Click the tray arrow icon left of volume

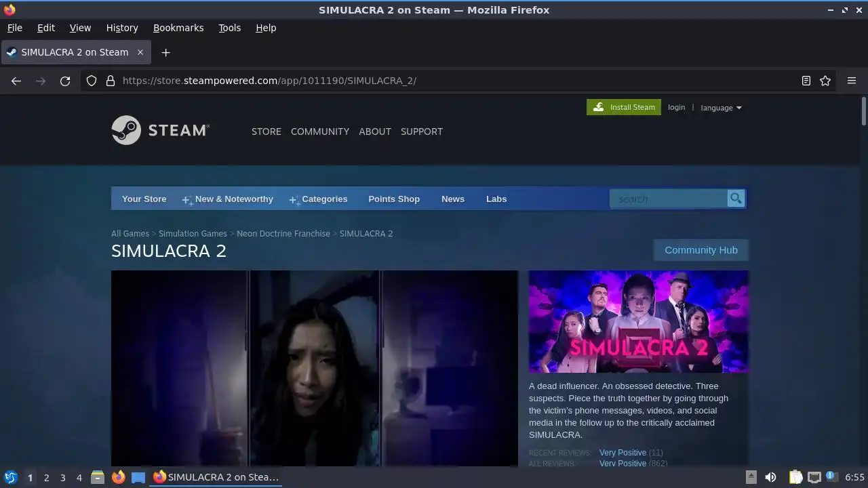(x=751, y=477)
